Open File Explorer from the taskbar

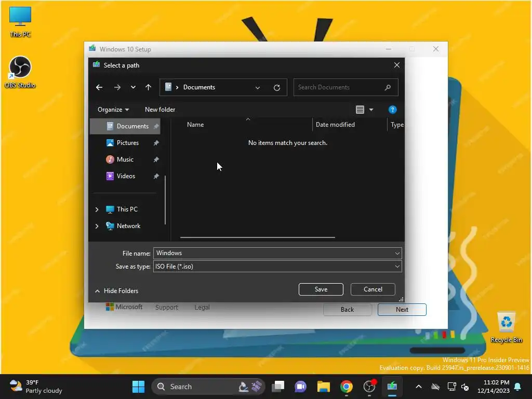[x=324, y=387]
